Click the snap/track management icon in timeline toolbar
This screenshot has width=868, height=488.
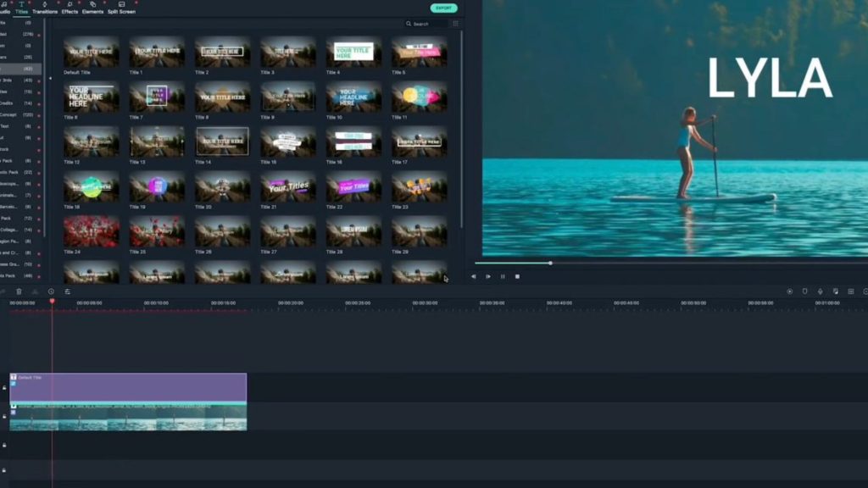851,292
